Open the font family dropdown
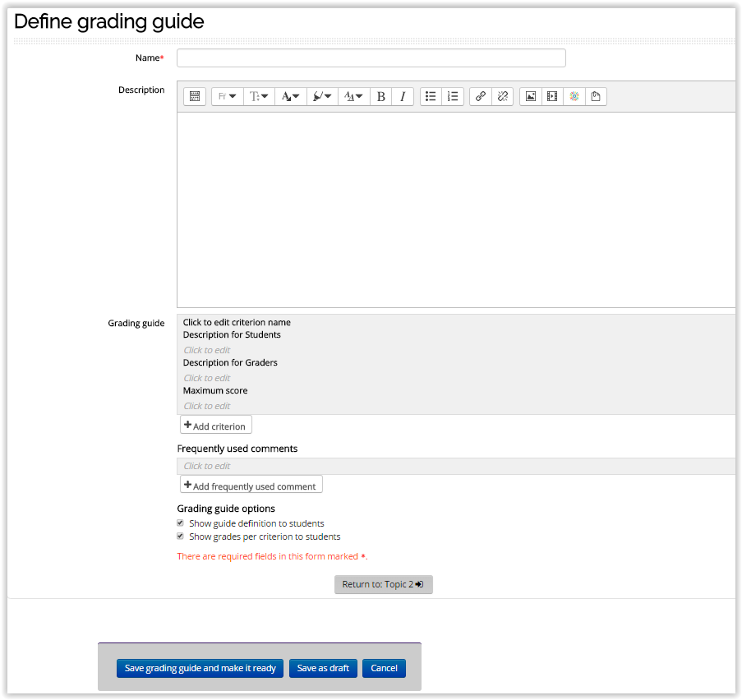 tap(227, 97)
